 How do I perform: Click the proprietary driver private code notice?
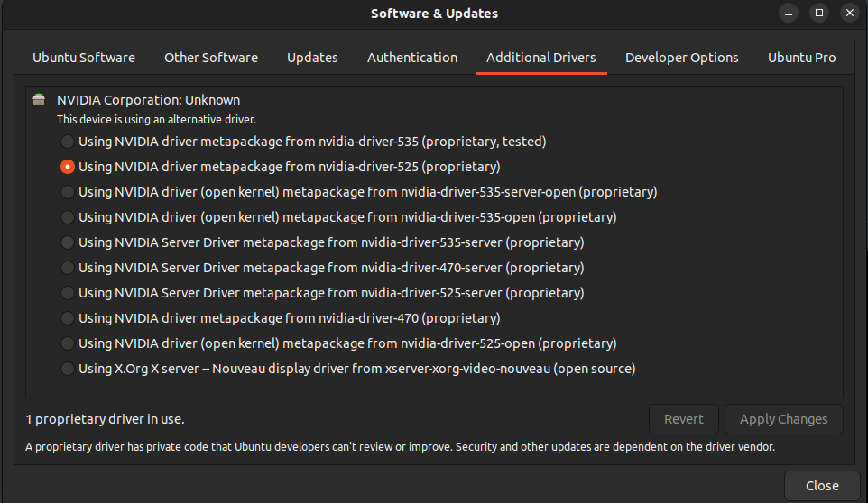point(400,446)
